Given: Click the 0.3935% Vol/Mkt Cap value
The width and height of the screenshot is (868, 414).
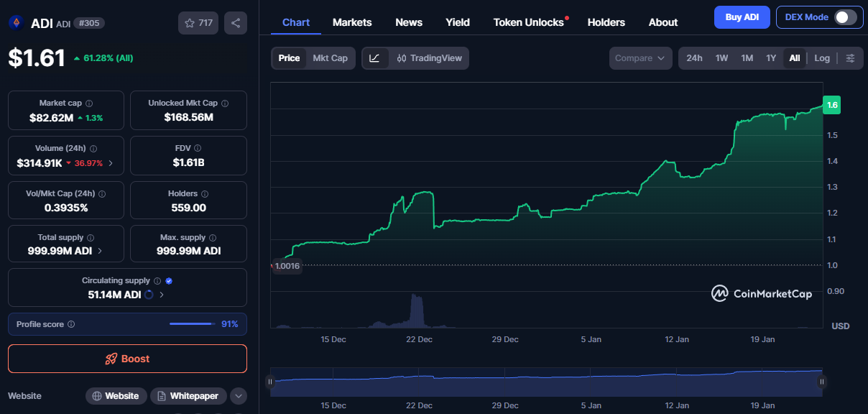Looking at the screenshot, I should [66, 208].
